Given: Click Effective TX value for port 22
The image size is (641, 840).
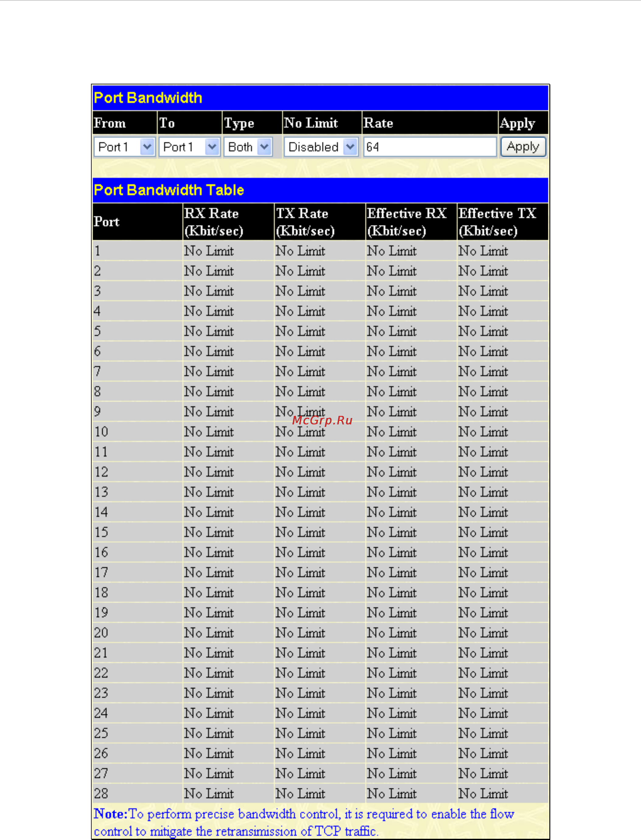Looking at the screenshot, I should [x=483, y=673].
